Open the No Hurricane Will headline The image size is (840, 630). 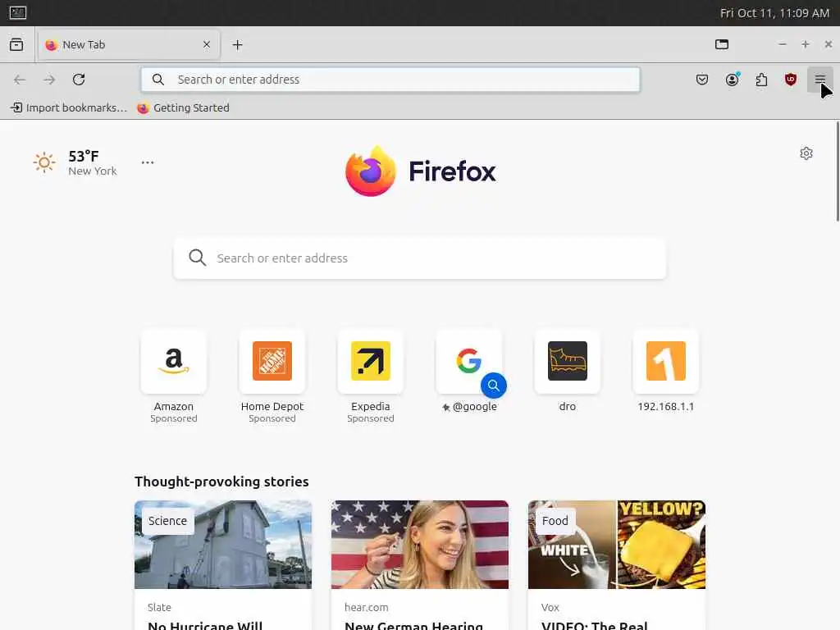(205, 625)
